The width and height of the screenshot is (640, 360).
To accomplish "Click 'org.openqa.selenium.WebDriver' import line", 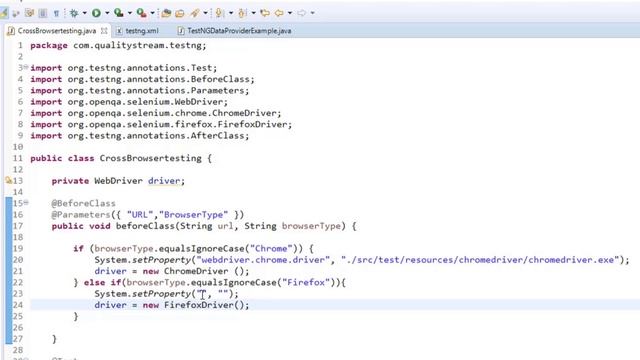I will point(145,102).
